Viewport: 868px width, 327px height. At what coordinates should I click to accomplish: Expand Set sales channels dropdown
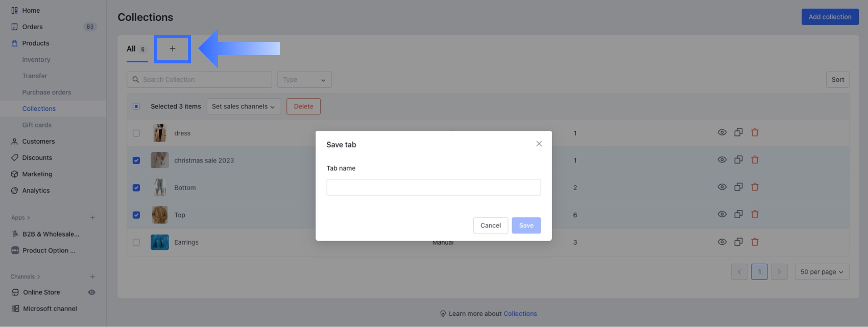click(244, 106)
